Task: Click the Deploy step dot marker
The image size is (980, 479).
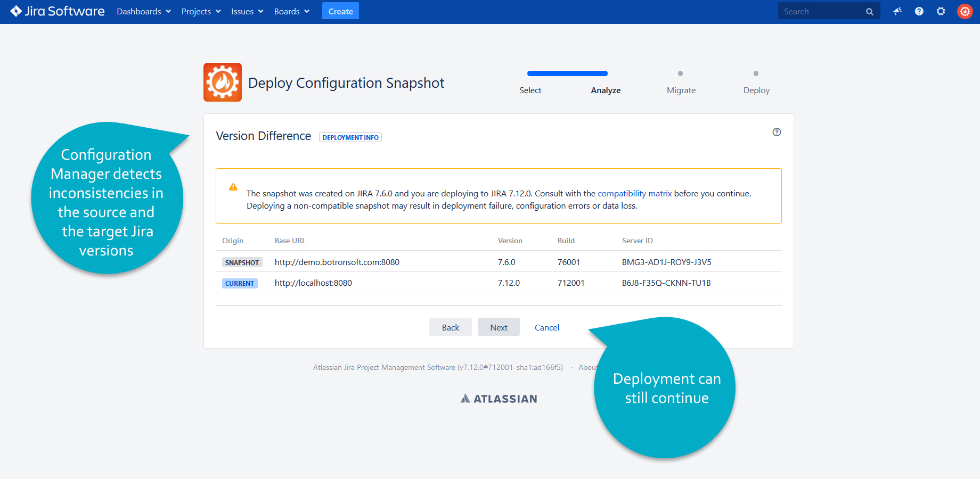Action: tap(756, 73)
